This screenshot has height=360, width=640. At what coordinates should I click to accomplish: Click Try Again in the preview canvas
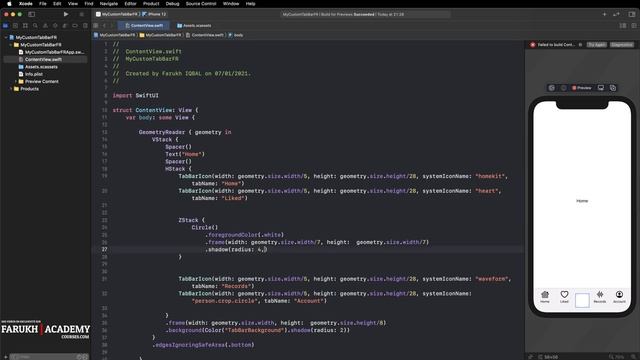click(x=597, y=44)
